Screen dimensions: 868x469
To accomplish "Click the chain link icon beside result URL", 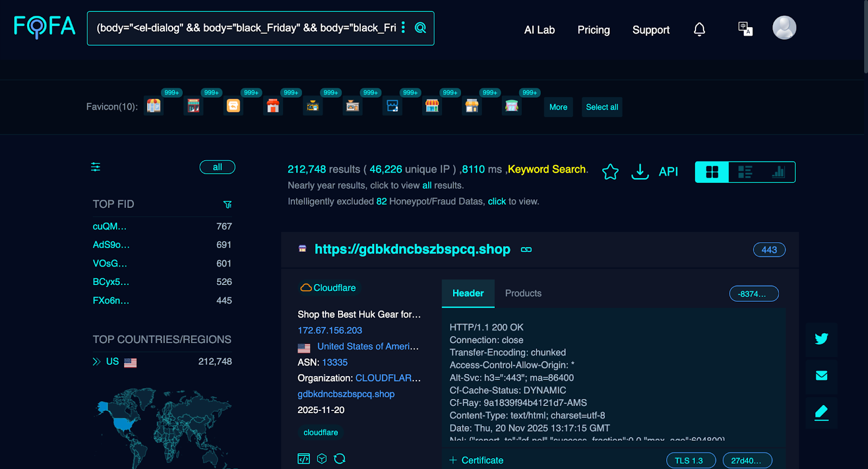I will [x=526, y=250].
